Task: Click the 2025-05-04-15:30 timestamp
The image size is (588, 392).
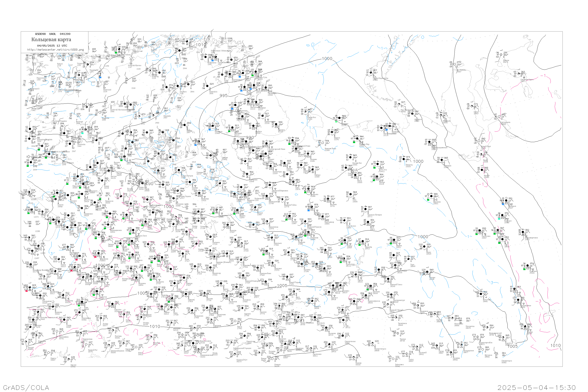Action: tap(536, 387)
